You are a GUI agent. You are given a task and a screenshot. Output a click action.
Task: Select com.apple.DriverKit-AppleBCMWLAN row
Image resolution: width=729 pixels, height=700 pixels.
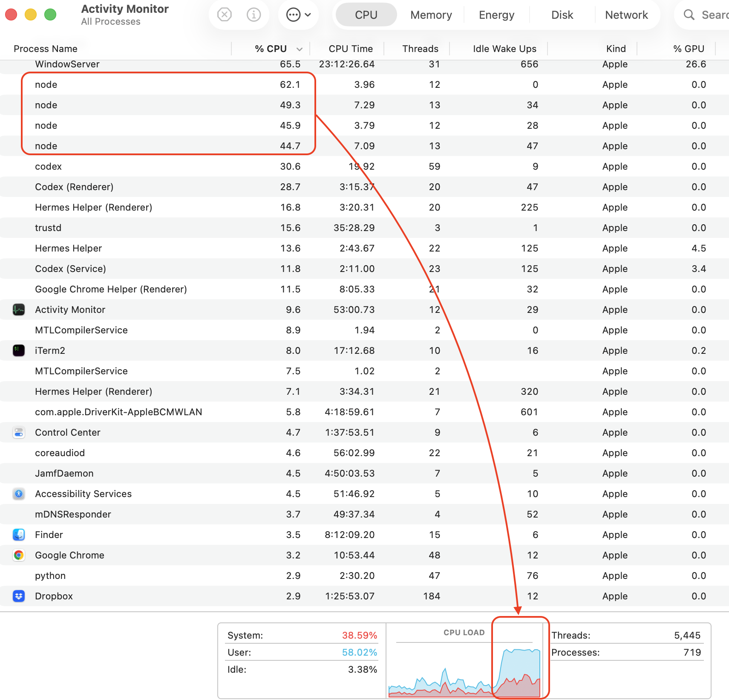(364, 412)
